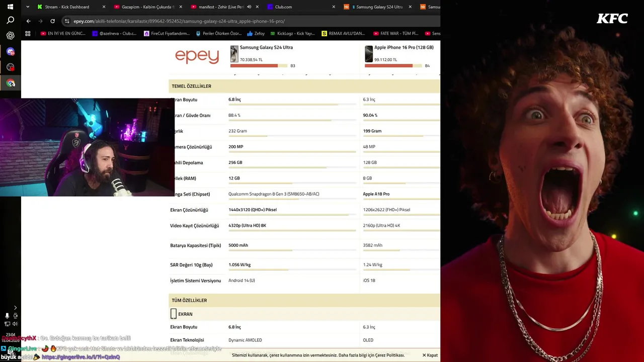Viewport: 644px width, 362px height.
Task: Open Apple iPhone 16 Pro product thumbnail
Action: click(x=369, y=54)
